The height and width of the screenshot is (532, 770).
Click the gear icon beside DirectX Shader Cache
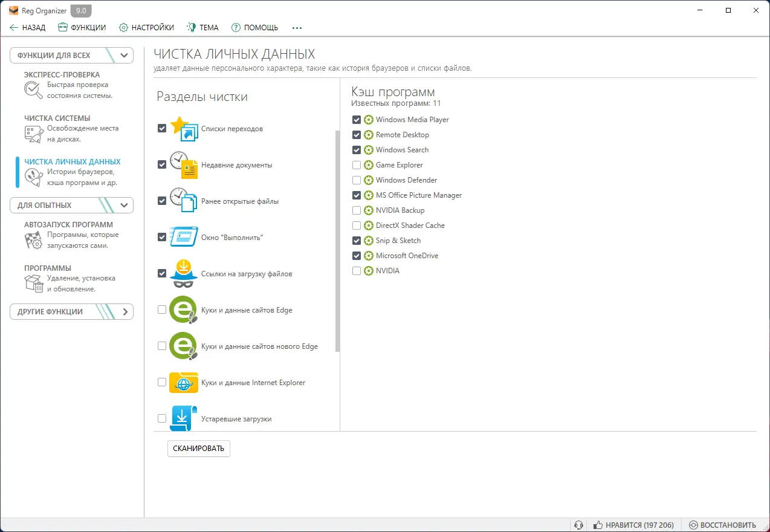point(369,225)
